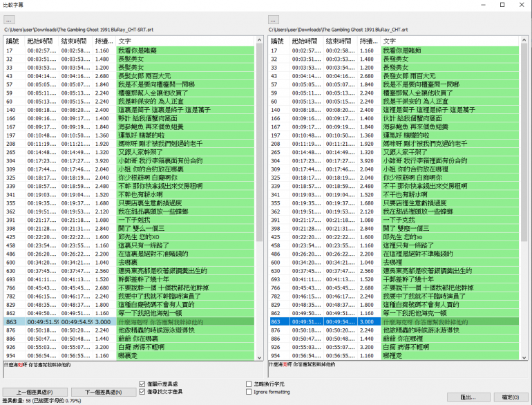Sort left list by 起始時間 column

click(x=41, y=41)
